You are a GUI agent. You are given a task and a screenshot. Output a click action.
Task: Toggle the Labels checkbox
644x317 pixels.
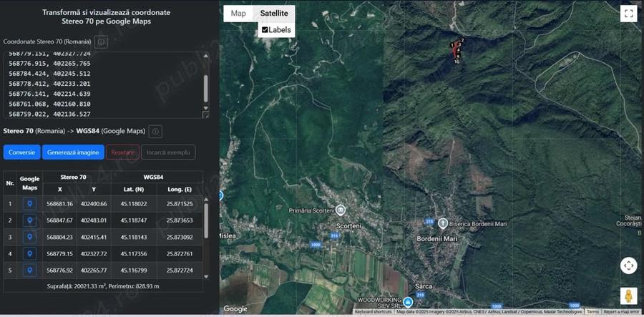(x=265, y=30)
